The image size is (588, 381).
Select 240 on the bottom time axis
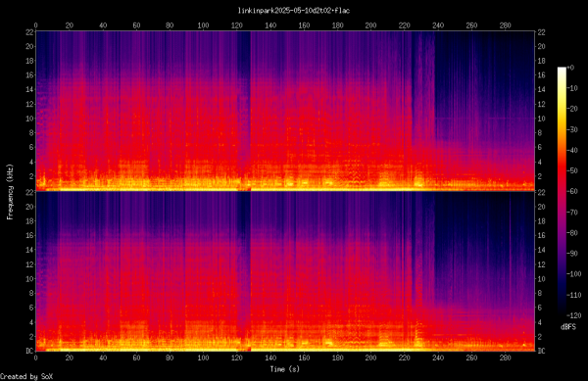click(438, 357)
